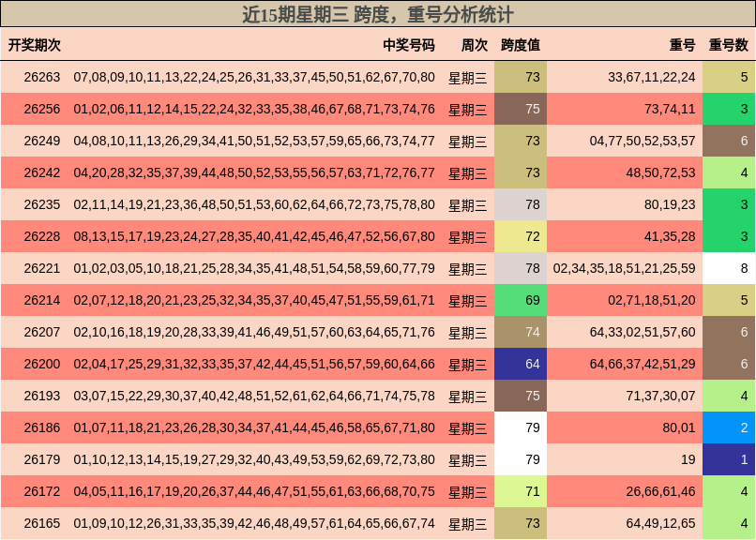Viewport: 756px width, 540px height.
Task: Select period number 26165
Action: pyautogui.click(x=42, y=523)
